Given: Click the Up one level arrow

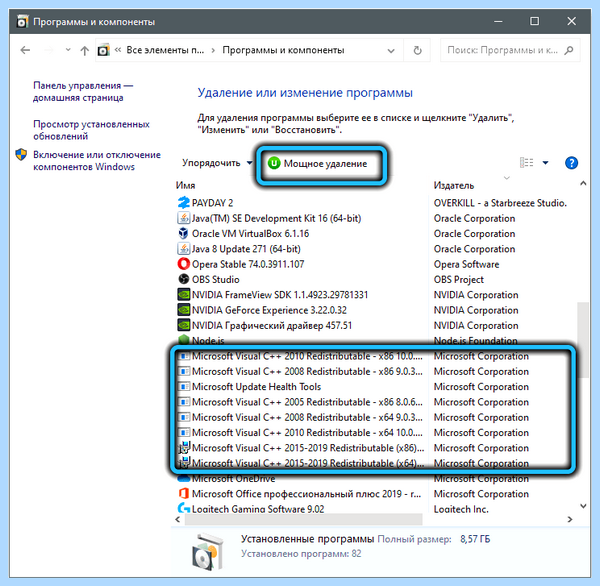Looking at the screenshot, I should 85,51.
